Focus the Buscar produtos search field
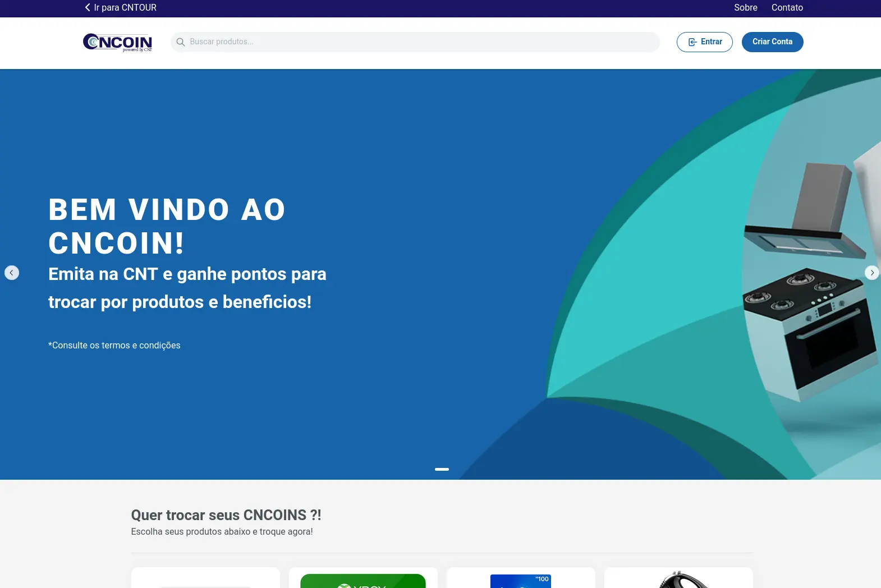The height and width of the screenshot is (588, 881). click(x=415, y=42)
